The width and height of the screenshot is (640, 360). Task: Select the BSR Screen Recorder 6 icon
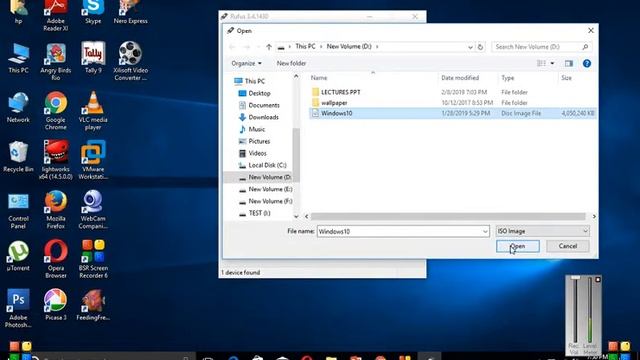[x=93, y=260]
